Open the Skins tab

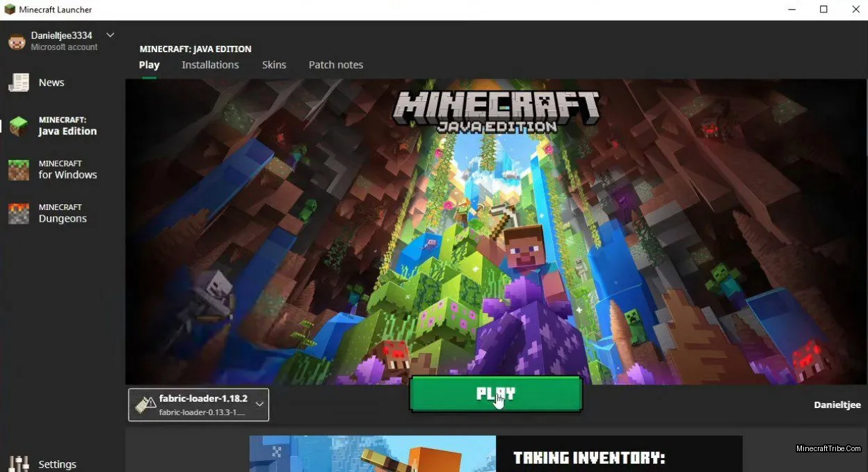point(274,65)
